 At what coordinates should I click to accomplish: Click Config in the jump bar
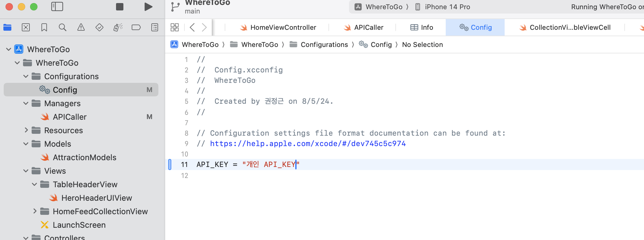point(375,45)
